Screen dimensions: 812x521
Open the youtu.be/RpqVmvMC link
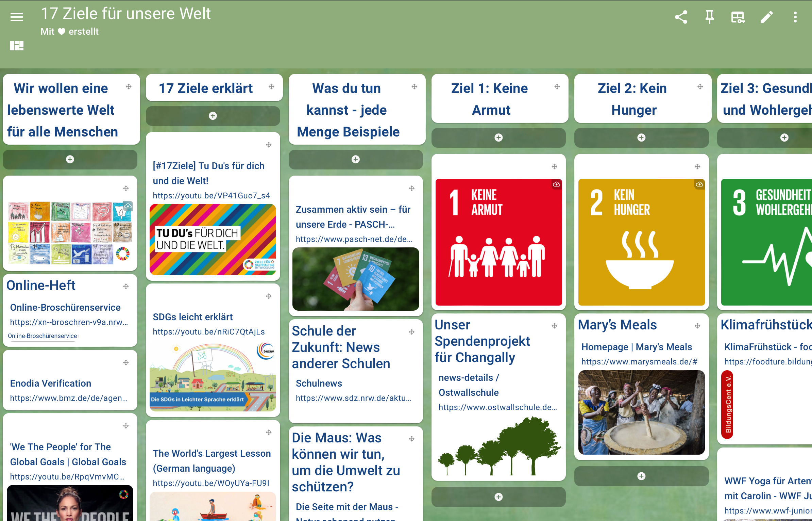click(67, 476)
